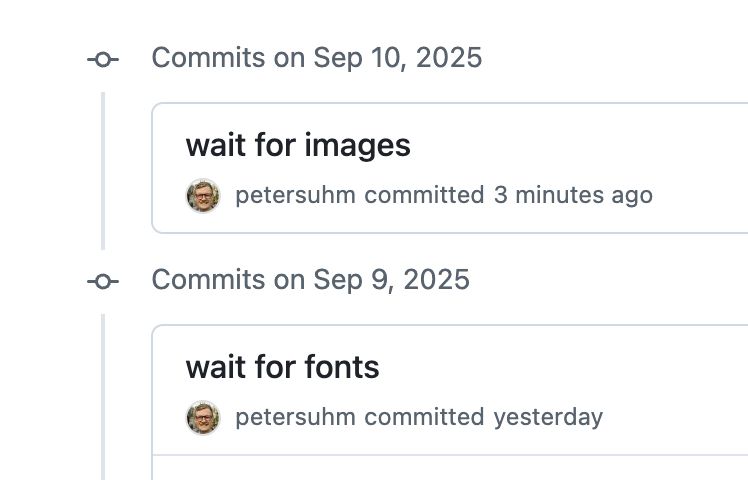
Task: Click the timeline line under Sep 10 icon
Action: (103, 170)
